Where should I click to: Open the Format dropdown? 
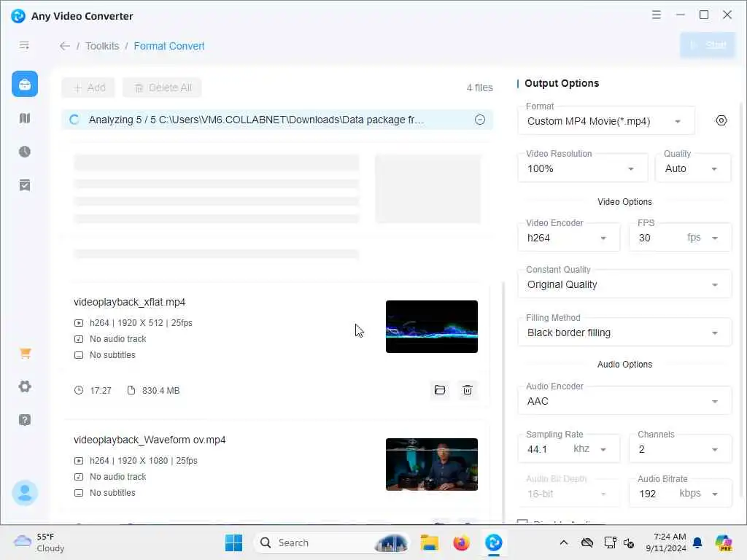tap(606, 122)
